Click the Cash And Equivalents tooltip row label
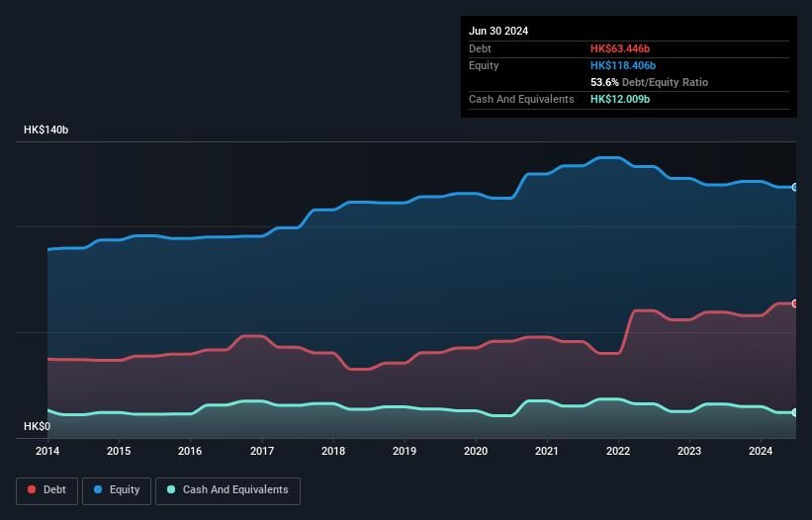812x520 pixels. coord(521,99)
